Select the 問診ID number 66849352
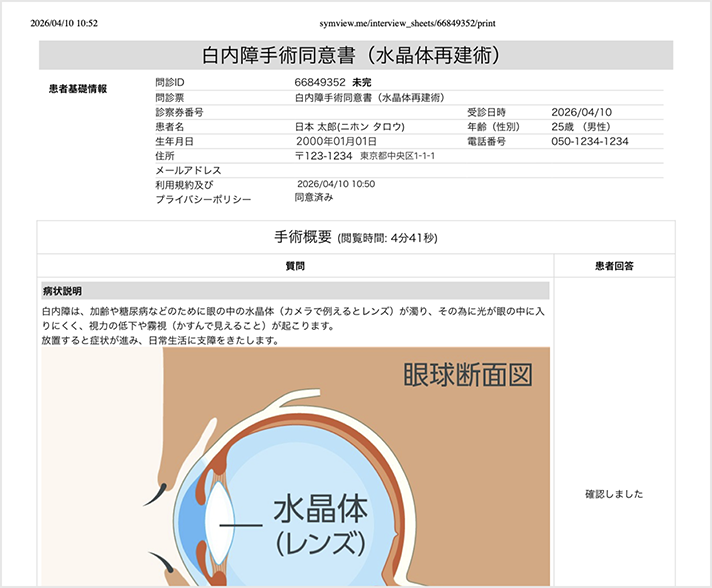The width and height of the screenshot is (712, 588). pyautogui.click(x=320, y=82)
